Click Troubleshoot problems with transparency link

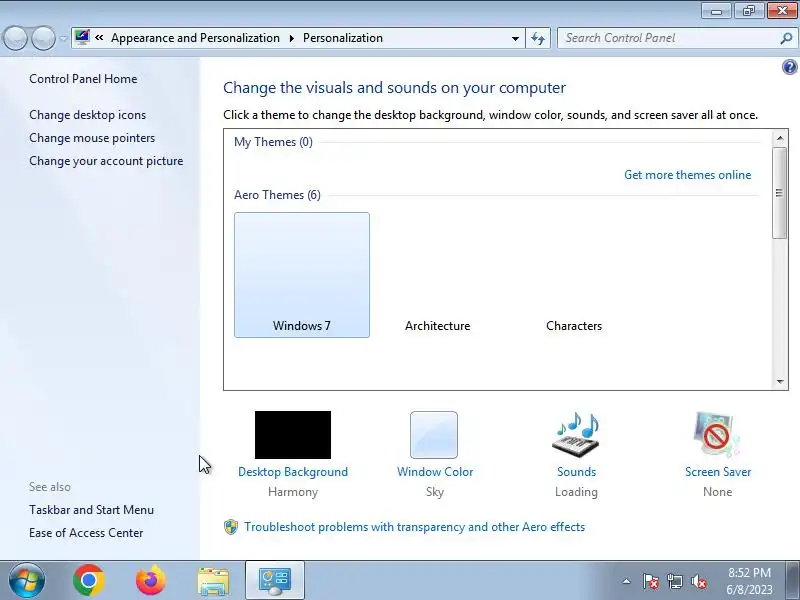(x=414, y=527)
